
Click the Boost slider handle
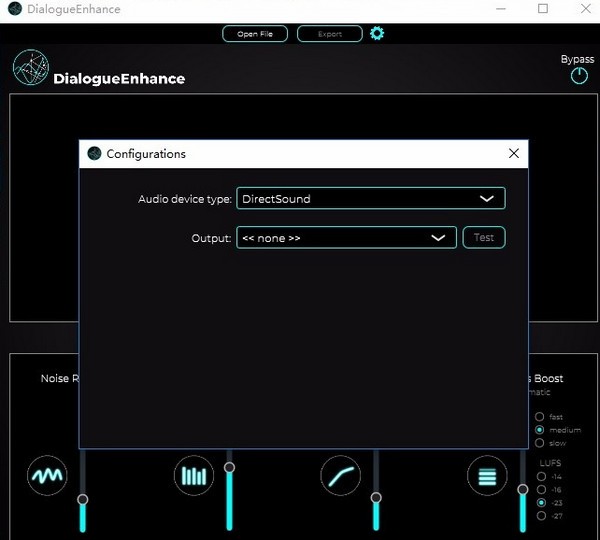(x=523, y=489)
